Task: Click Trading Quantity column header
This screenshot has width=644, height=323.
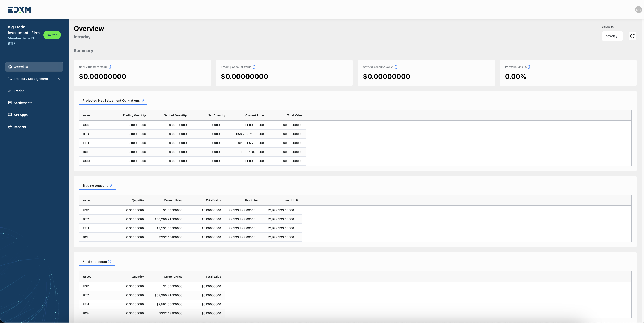Action: pyautogui.click(x=134, y=115)
